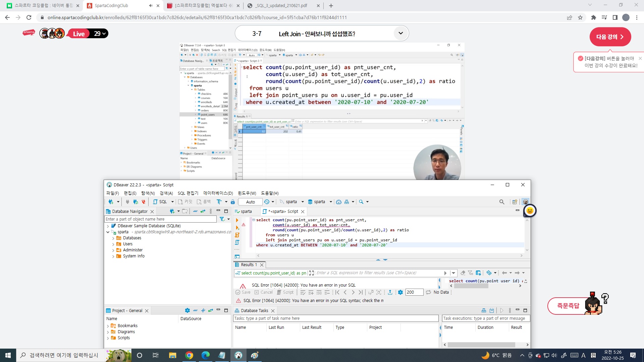This screenshot has height=362, width=644.
Task: Expand the Databases folder node
Action: (x=113, y=238)
